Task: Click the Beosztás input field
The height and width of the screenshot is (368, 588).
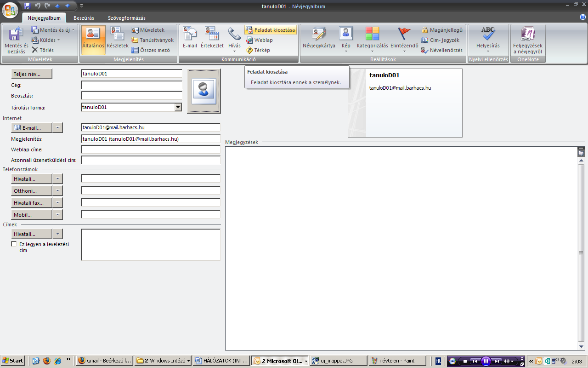Action: click(x=131, y=96)
